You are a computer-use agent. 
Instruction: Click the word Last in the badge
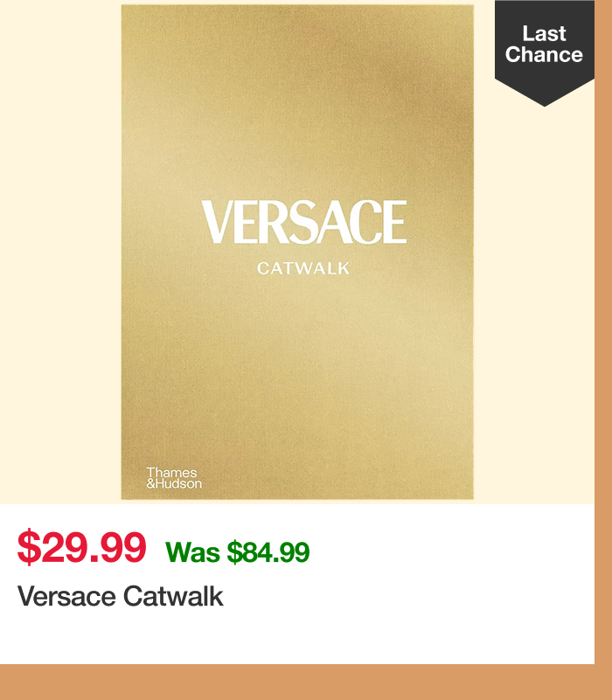tap(544, 34)
